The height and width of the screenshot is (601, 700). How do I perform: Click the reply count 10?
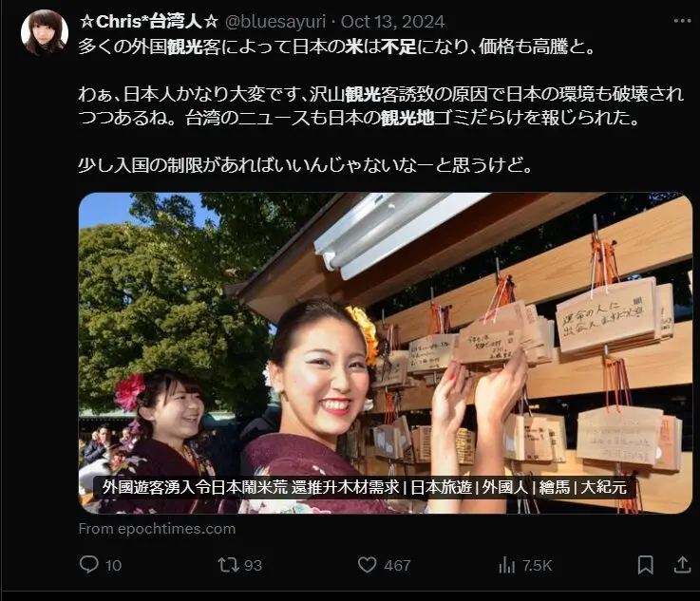113,565
